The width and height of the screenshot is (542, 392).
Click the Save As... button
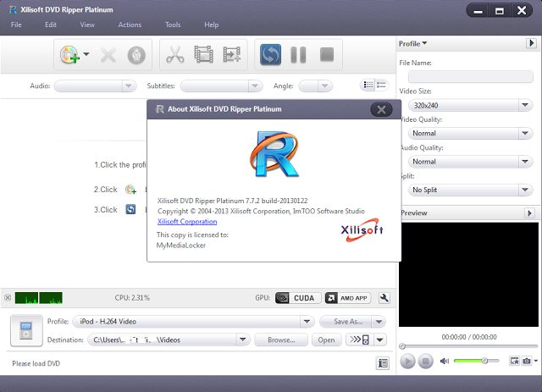[x=346, y=322]
